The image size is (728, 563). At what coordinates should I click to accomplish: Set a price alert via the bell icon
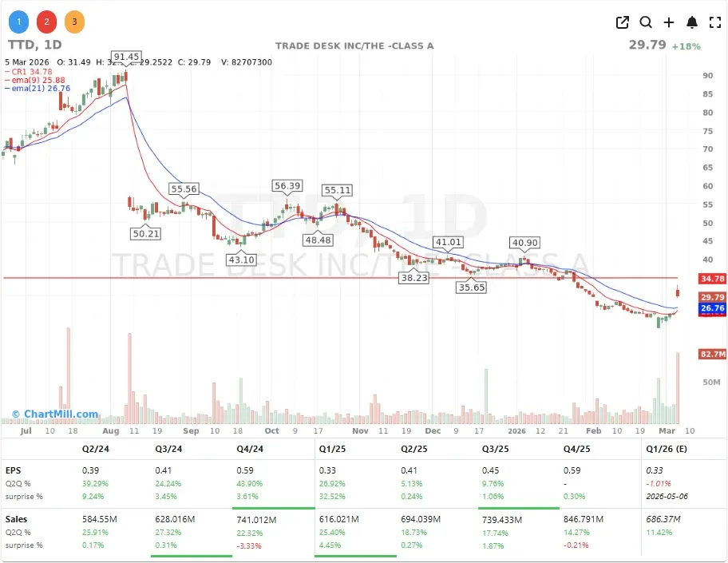tap(692, 22)
